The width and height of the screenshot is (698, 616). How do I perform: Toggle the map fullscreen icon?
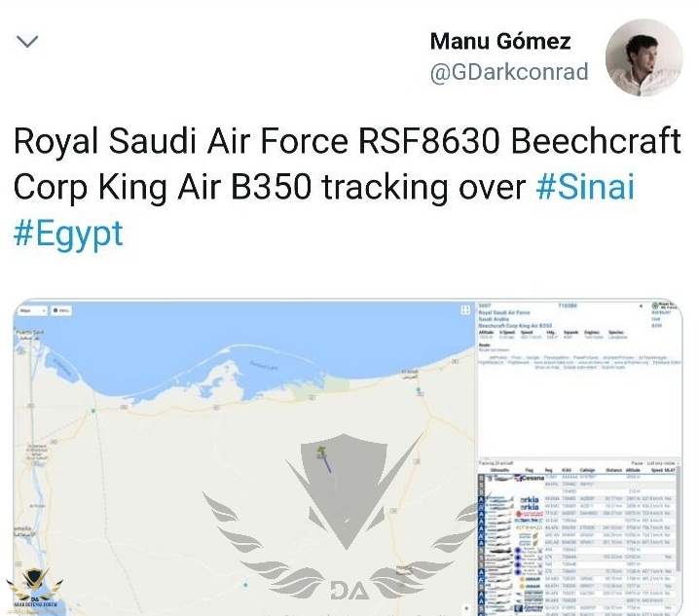tap(465, 310)
